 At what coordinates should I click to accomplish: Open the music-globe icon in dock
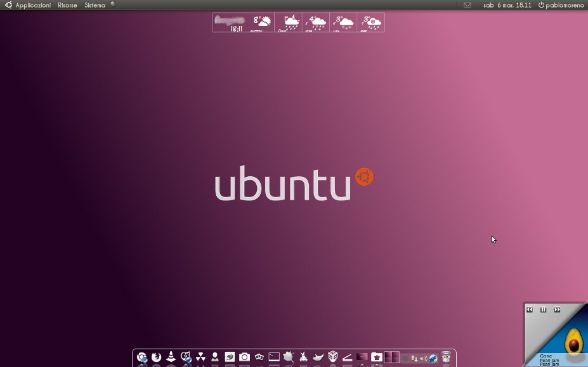click(186, 357)
